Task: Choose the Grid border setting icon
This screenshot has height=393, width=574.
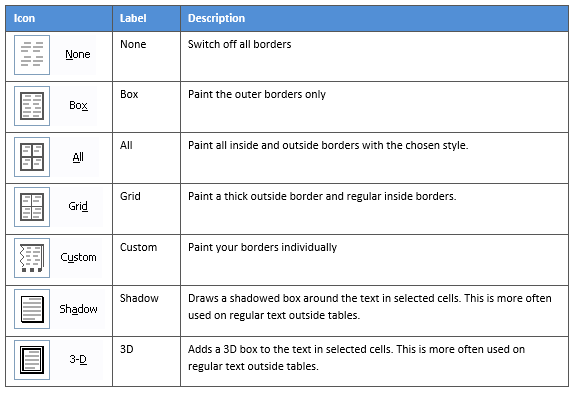Action: (32, 207)
